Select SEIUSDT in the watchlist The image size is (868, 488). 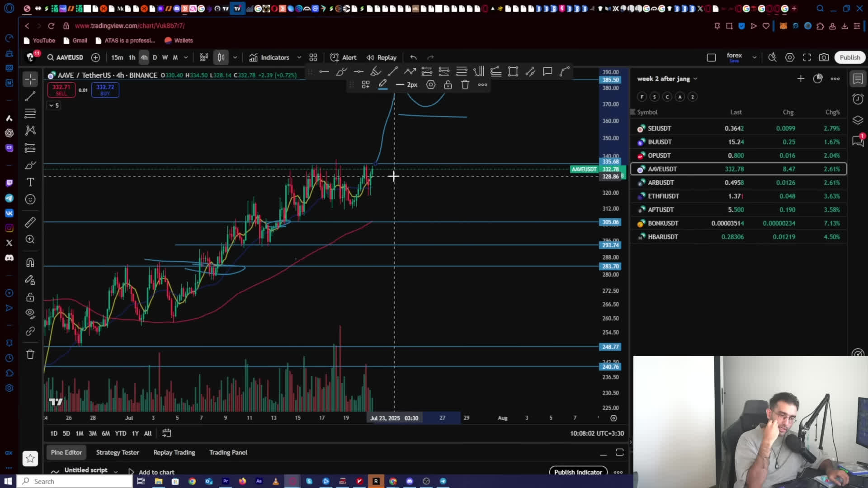click(x=739, y=128)
